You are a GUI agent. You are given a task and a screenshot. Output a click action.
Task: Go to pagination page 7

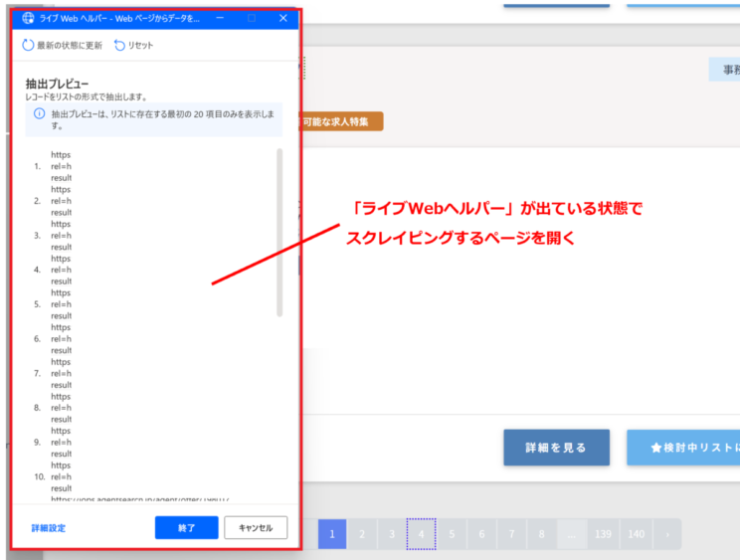coord(511,534)
